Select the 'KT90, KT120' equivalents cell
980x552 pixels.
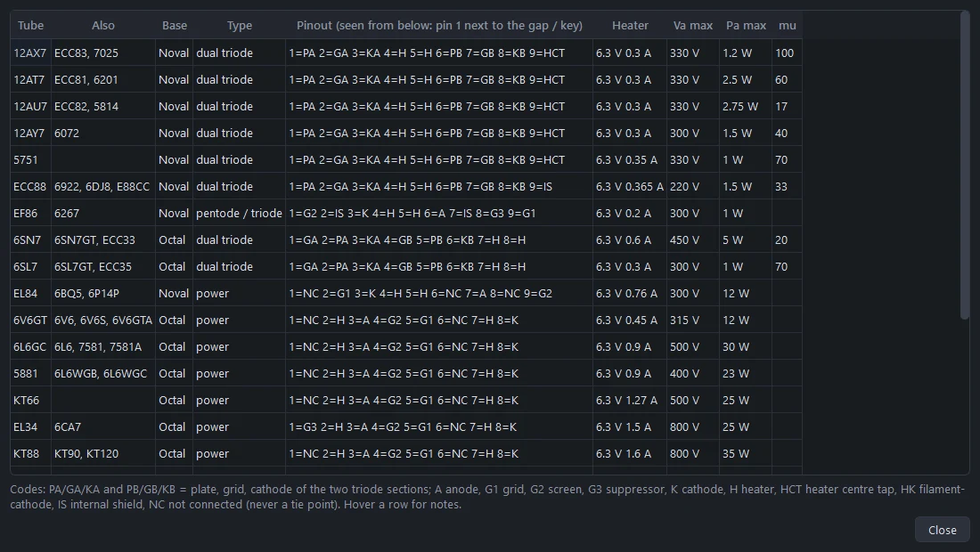click(x=103, y=454)
